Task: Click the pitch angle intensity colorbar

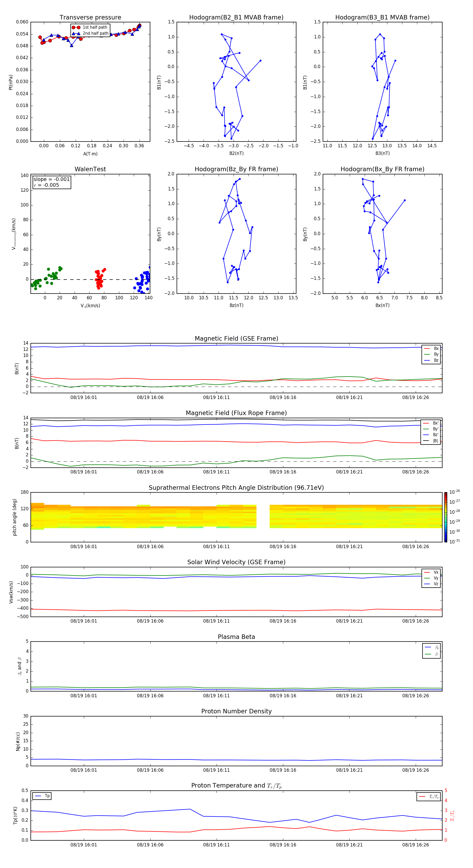Action: click(446, 517)
